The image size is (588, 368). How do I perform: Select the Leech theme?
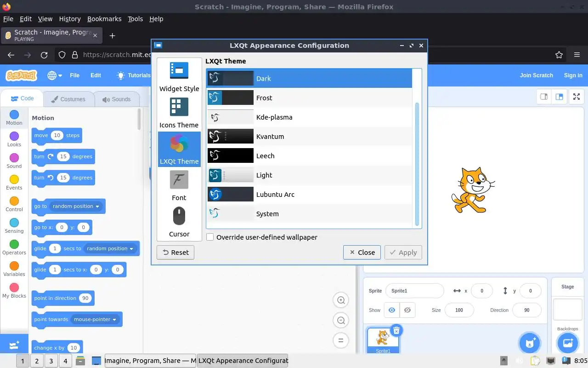[309, 155]
